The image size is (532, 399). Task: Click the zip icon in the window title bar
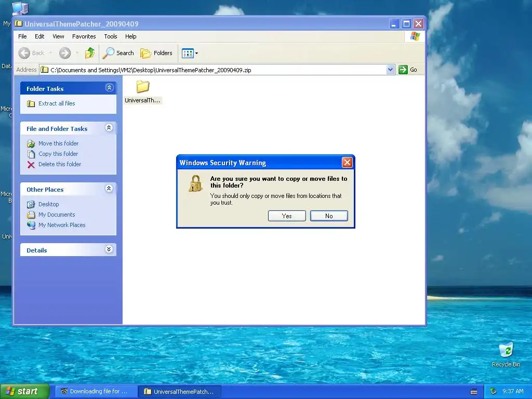click(x=19, y=24)
